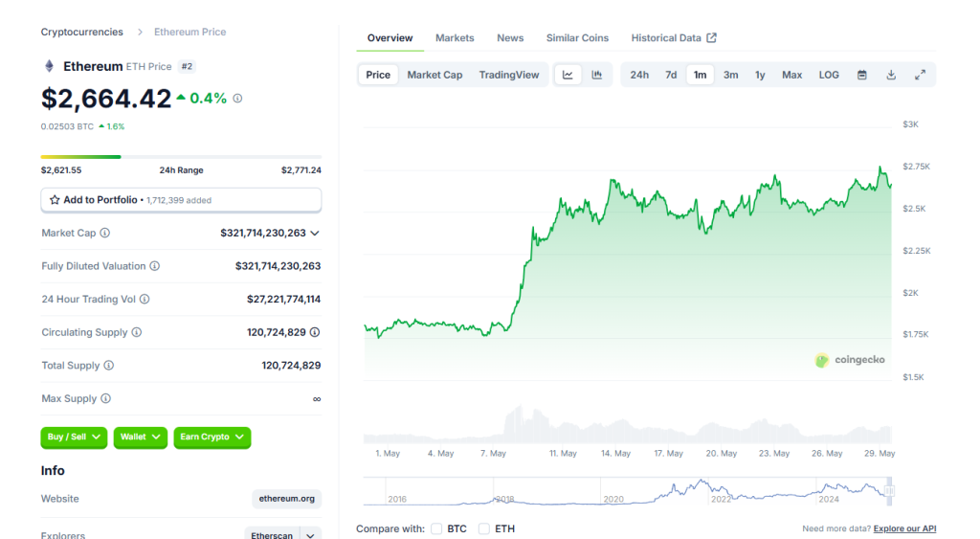Click Max Supply info icon
This screenshot has height=539, width=980.
tap(105, 398)
